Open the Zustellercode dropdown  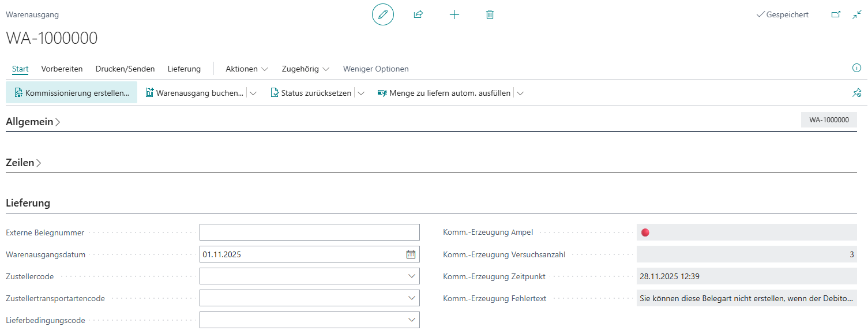[x=411, y=276]
